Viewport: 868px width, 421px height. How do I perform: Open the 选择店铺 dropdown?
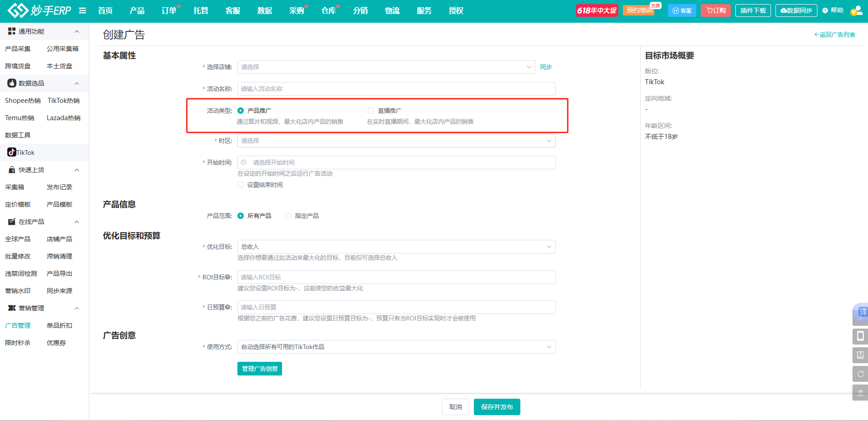coord(385,67)
